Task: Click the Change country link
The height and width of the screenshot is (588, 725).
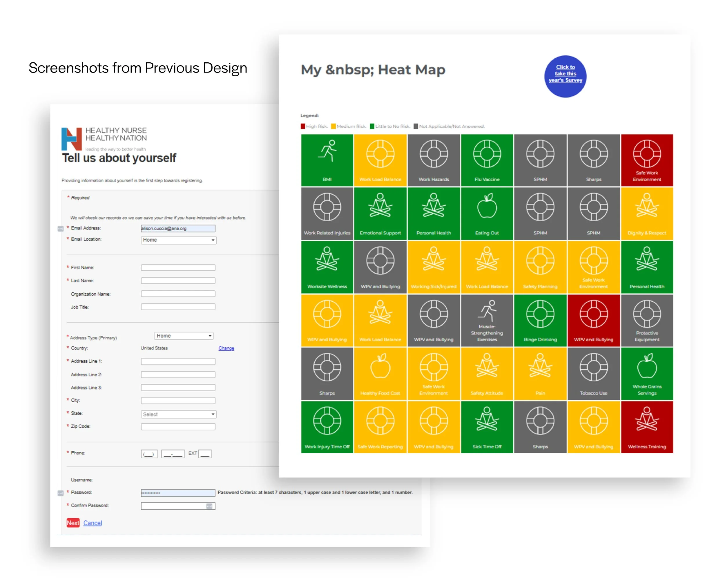Action: click(x=226, y=348)
